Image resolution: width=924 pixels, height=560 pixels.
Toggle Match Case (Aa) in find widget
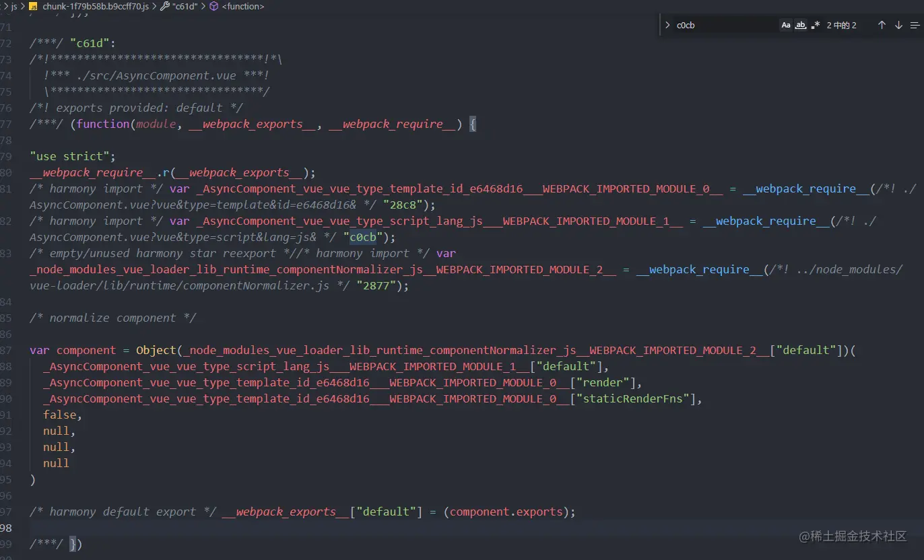[x=786, y=25]
